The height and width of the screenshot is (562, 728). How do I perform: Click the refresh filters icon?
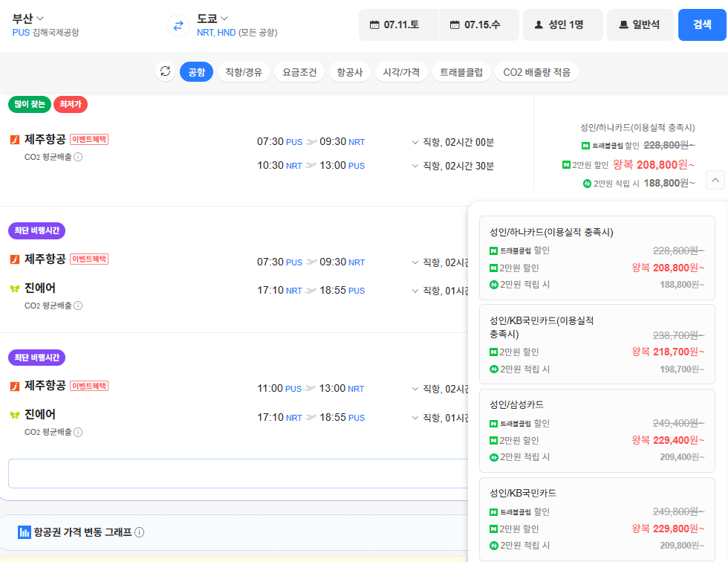pyautogui.click(x=165, y=71)
